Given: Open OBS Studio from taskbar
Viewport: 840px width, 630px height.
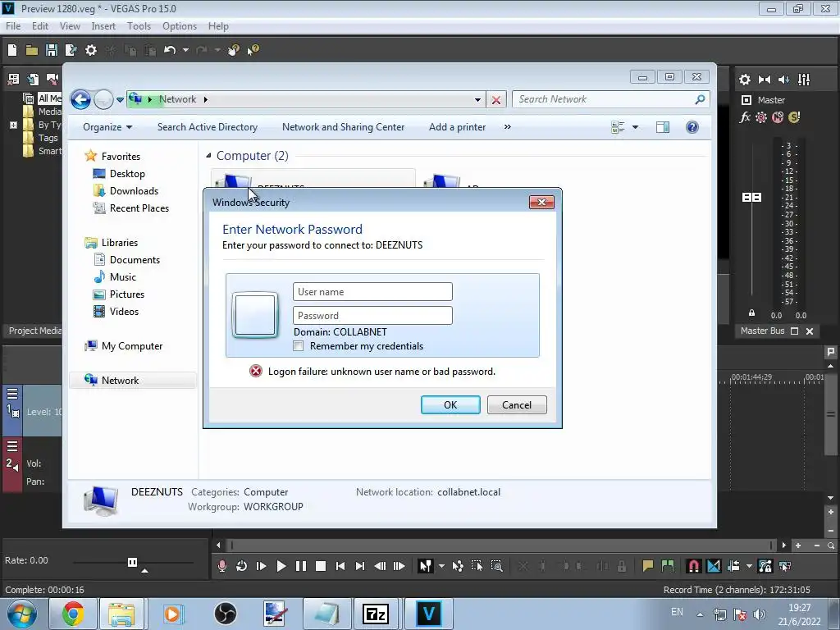Looking at the screenshot, I should click(x=225, y=614).
